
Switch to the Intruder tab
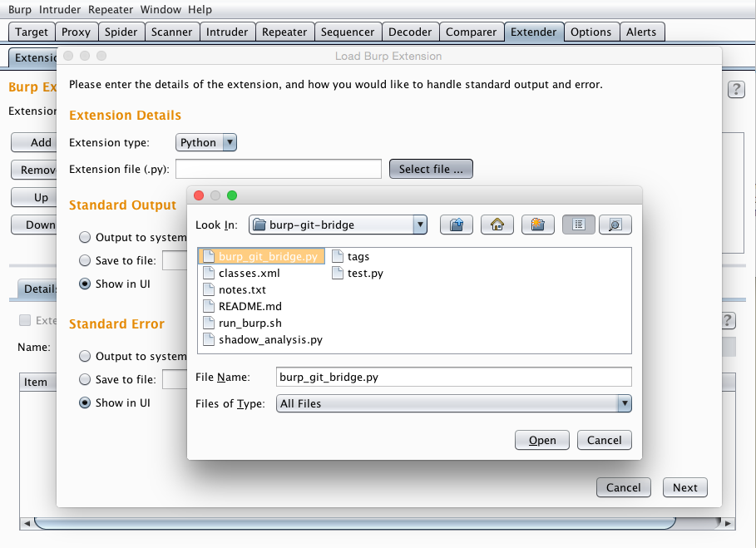227,32
